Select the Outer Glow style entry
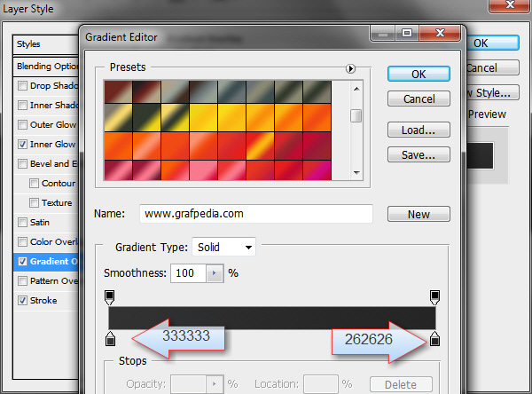This screenshot has height=394, width=532. (53, 124)
